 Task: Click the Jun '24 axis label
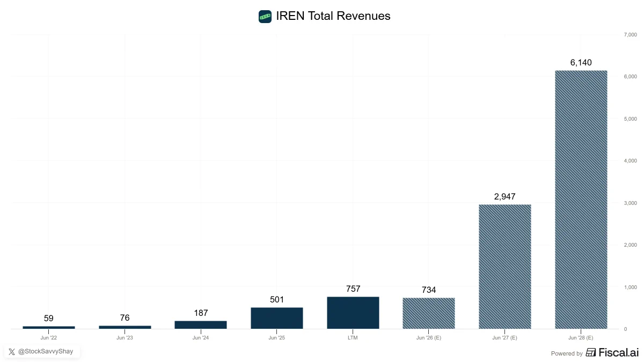coord(201,338)
